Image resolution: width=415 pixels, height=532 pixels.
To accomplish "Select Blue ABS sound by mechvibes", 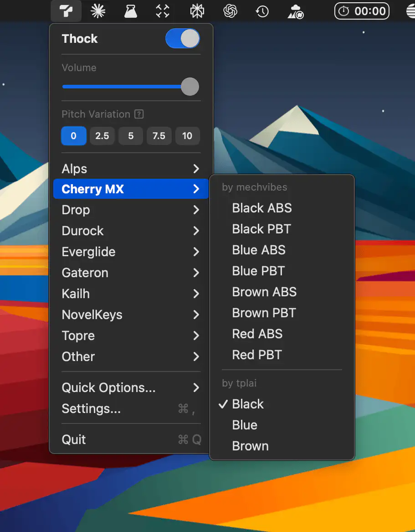I will tap(259, 250).
